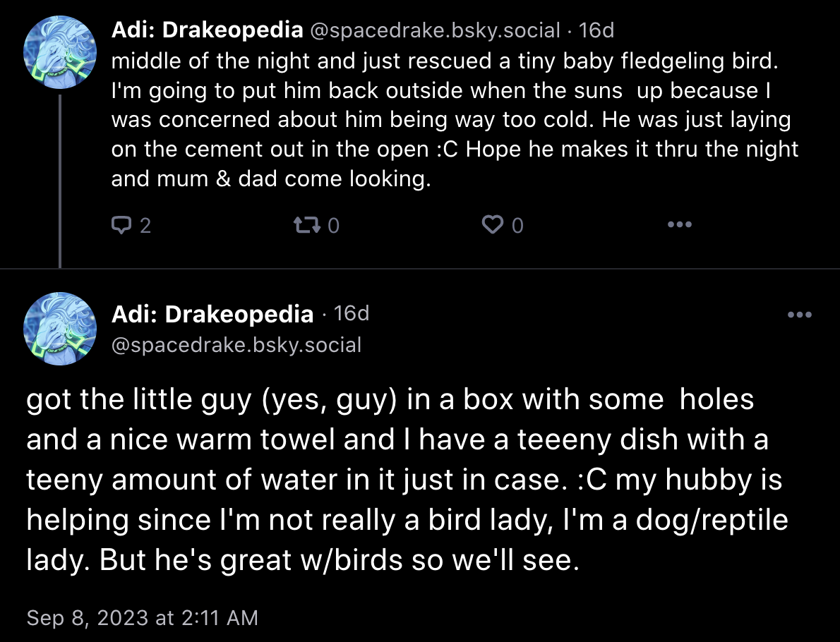Click the reply speech bubble icon
This screenshot has height=642, width=840.
click(121, 225)
